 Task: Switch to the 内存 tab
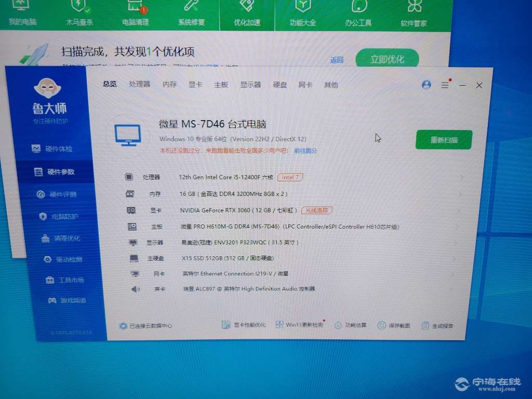tap(169, 84)
